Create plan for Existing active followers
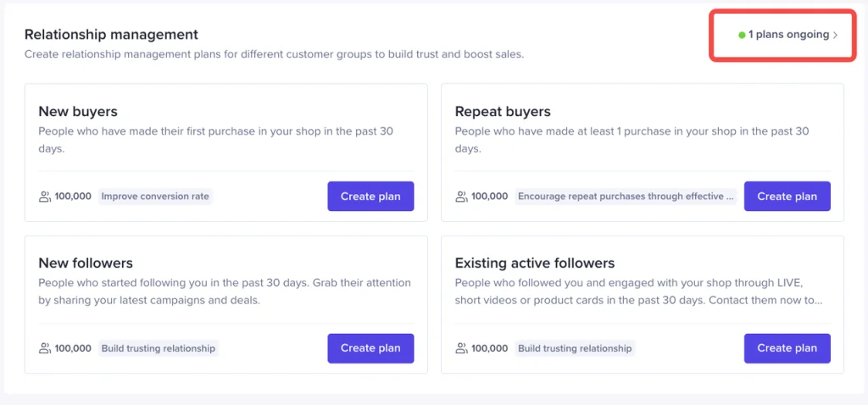Viewport: 868px width, 405px height. [787, 348]
